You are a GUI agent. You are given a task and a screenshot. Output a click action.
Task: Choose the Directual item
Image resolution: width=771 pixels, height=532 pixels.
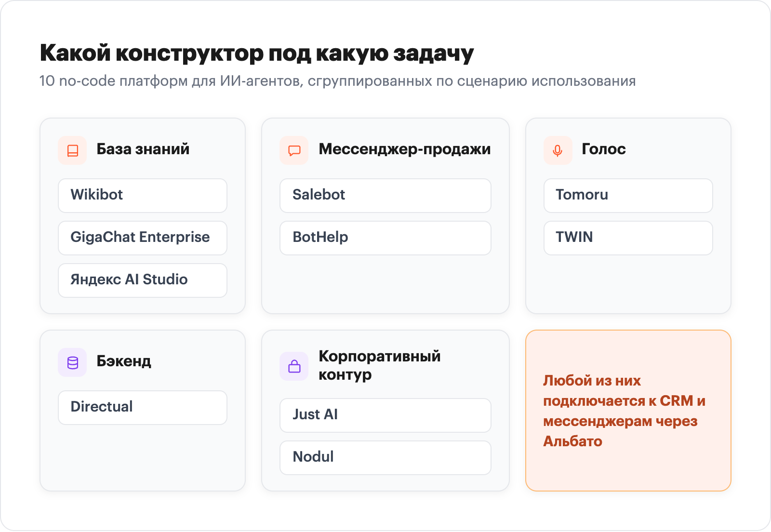click(x=143, y=407)
